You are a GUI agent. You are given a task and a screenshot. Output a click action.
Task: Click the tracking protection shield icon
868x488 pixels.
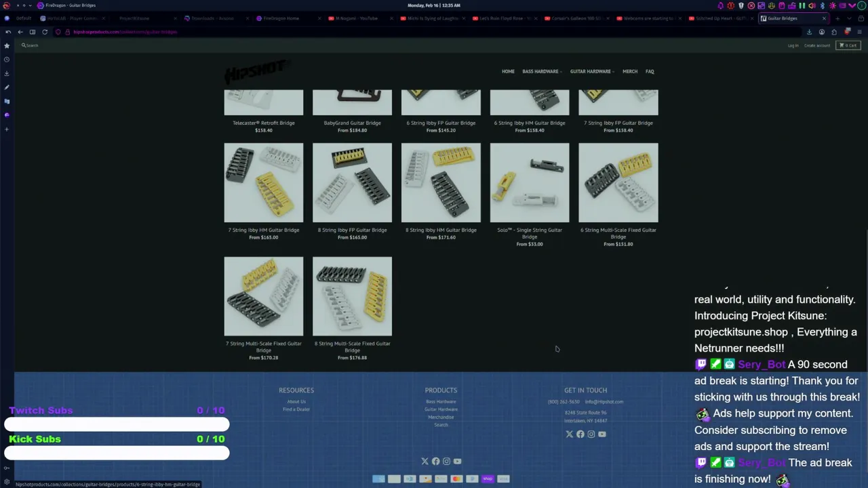(58, 32)
